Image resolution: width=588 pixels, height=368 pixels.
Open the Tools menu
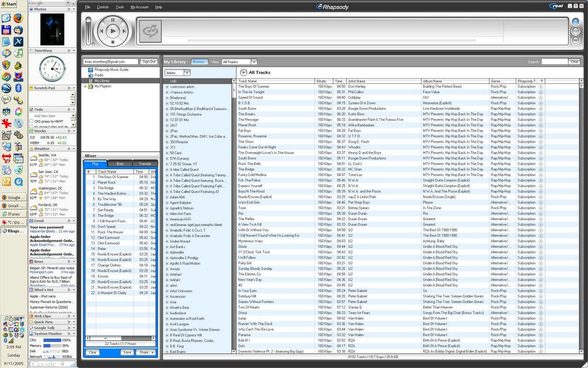pos(119,7)
